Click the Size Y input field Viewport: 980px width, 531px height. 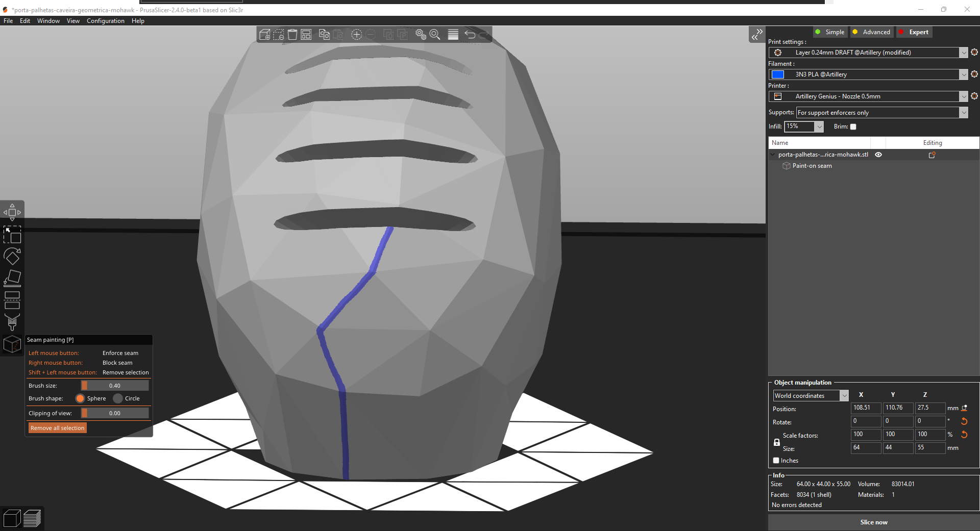coord(898,448)
